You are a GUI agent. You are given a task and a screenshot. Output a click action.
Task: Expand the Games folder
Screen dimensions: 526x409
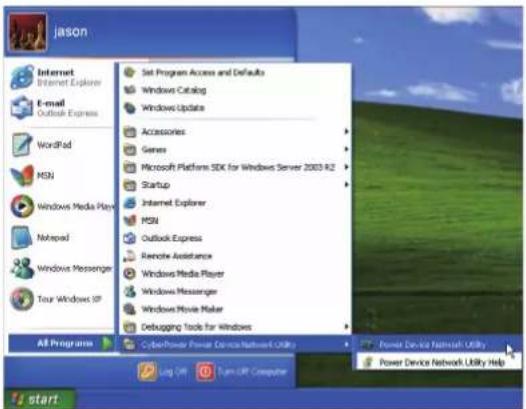[235, 149]
